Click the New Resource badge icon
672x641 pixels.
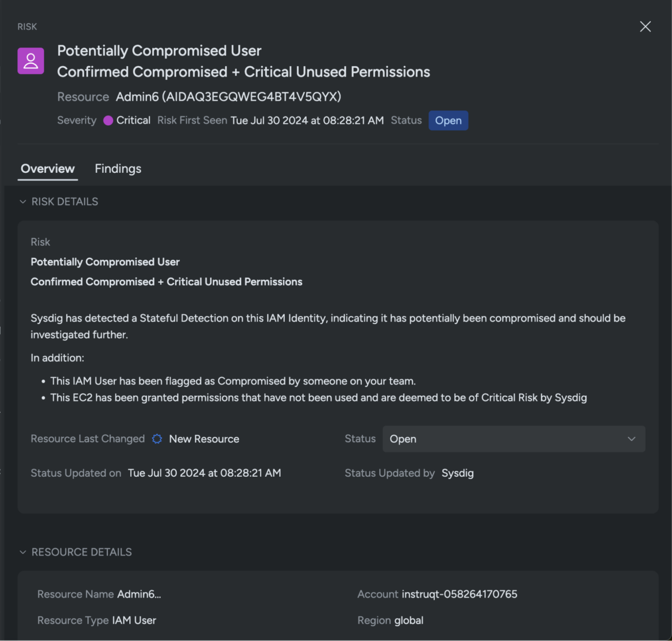(157, 439)
